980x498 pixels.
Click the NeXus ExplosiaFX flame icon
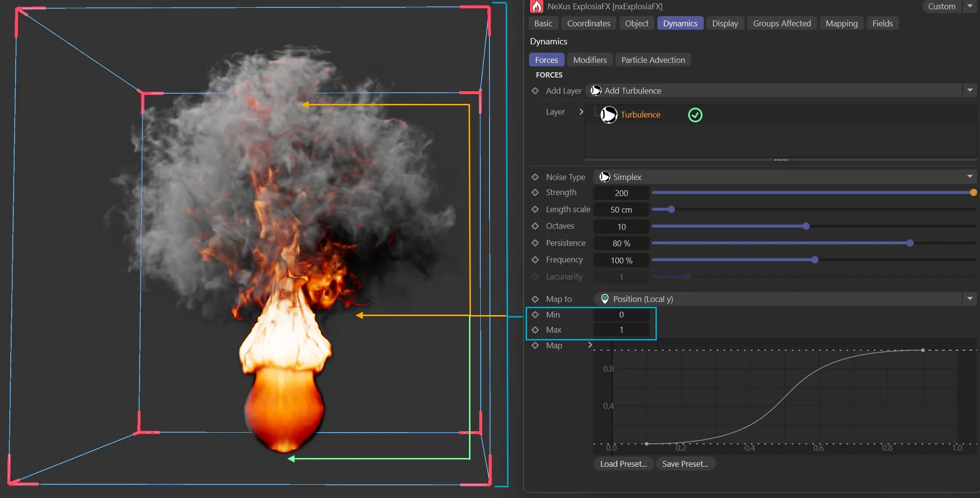[x=537, y=6]
